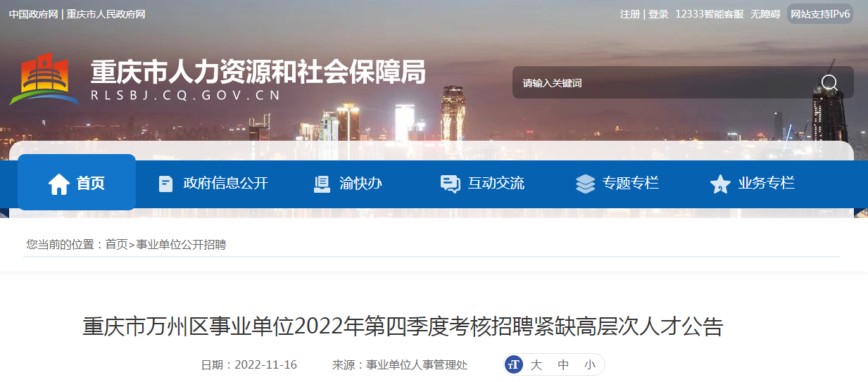
Task: Set font size to 大
Action: coord(536,364)
